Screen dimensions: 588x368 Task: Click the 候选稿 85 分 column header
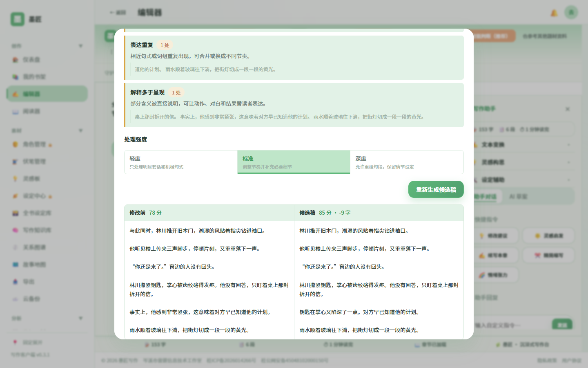[379, 213]
